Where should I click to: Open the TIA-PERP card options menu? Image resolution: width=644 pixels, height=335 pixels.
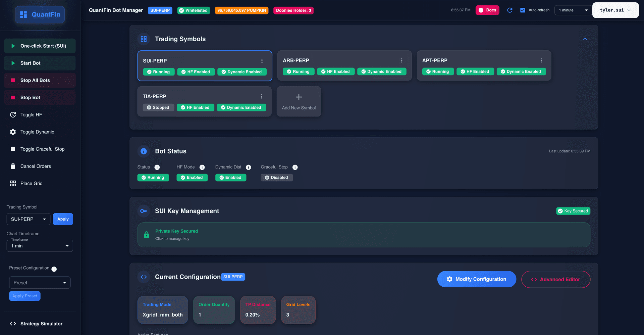tap(261, 96)
